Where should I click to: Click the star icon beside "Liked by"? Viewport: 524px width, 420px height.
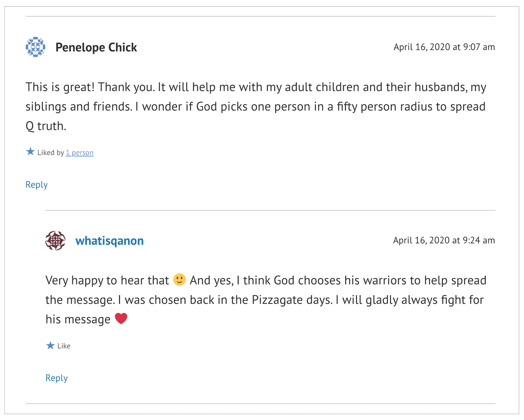[x=30, y=152]
